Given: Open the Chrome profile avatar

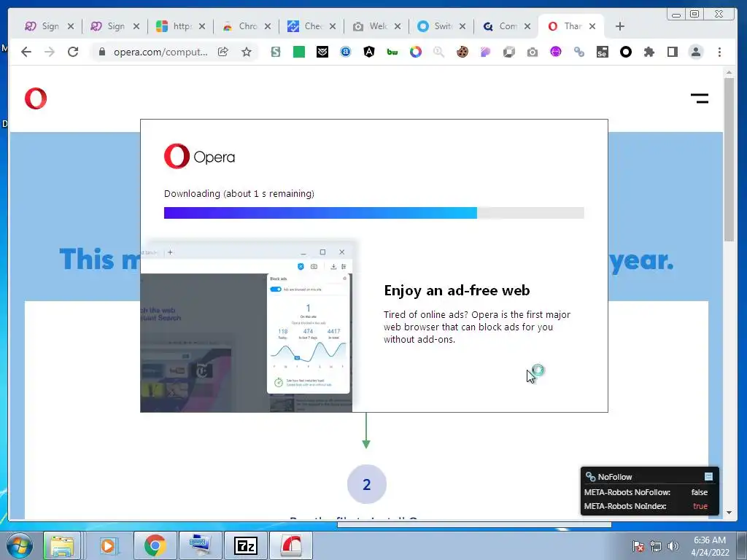Looking at the screenshot, I should 695,52.
